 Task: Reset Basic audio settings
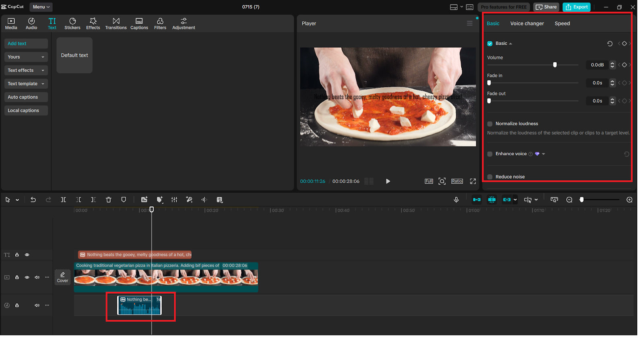[610, 43]
